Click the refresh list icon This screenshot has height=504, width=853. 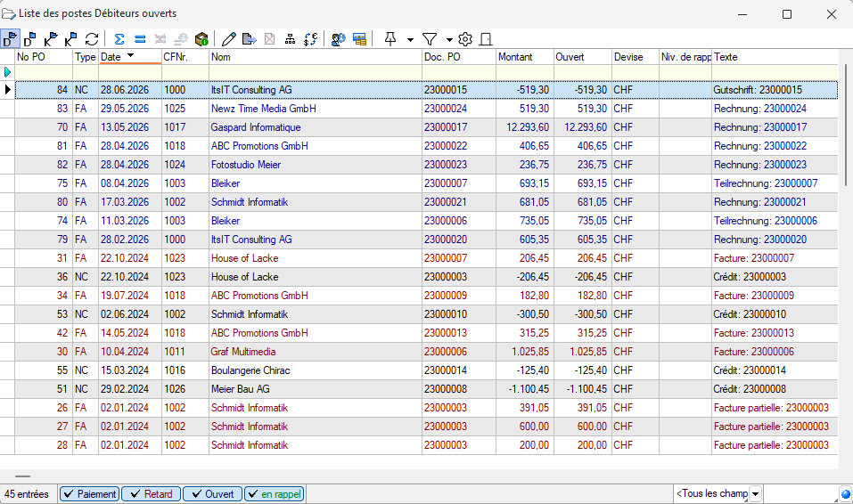pyautogui.click(x=92, y=39)
